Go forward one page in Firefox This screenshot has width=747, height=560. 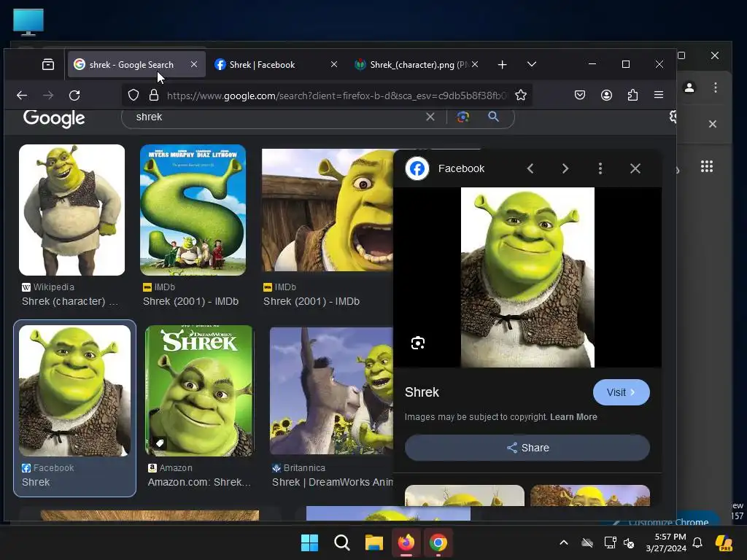point(48,96)
